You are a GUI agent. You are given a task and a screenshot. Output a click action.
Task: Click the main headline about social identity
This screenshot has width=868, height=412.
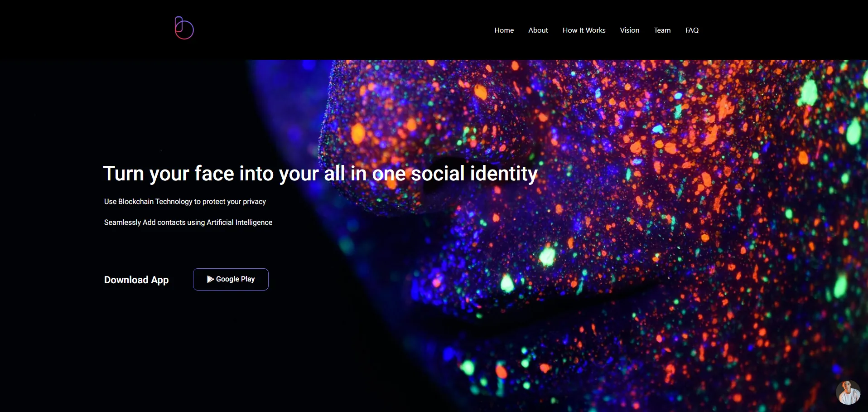pyautogui.click(x=320, y=174)
